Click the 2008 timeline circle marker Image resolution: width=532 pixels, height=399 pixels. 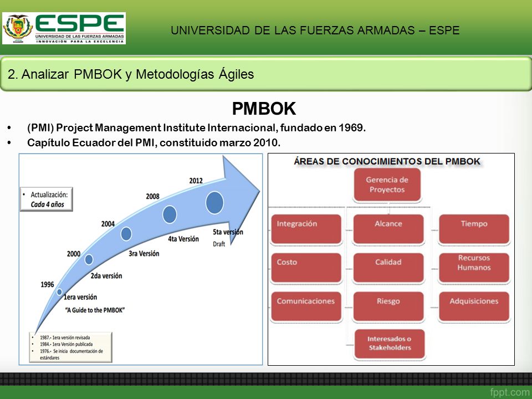tap(170, 214)
